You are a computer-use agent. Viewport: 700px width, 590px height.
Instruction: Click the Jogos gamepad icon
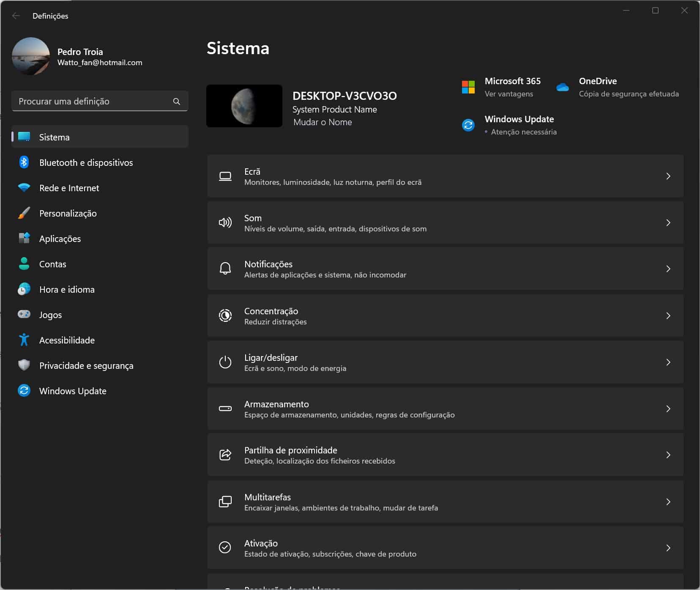click(24, 314)
